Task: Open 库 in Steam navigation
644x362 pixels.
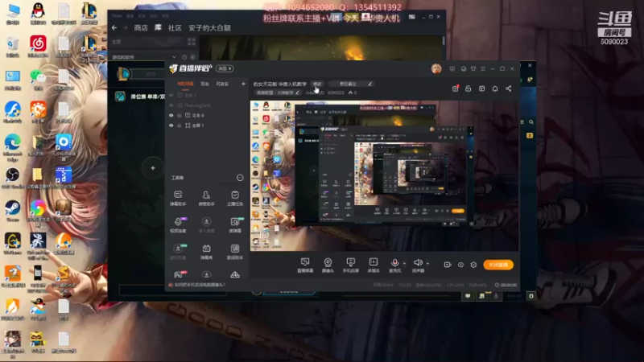Action: coord(158,28)
